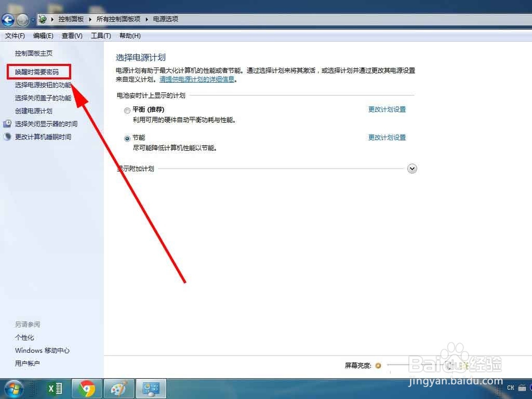Open Excel from the taskbar

(55, 389)
